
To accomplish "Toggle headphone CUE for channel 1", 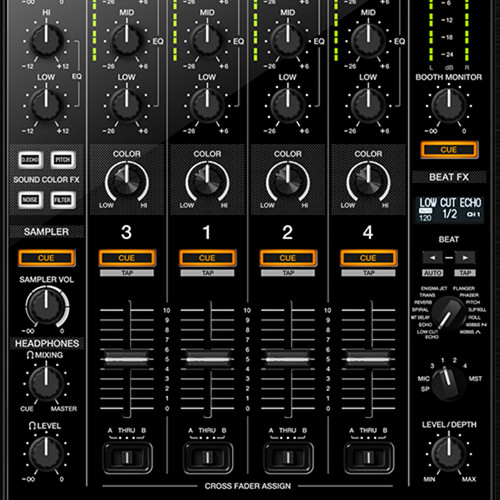I will 207,258.
